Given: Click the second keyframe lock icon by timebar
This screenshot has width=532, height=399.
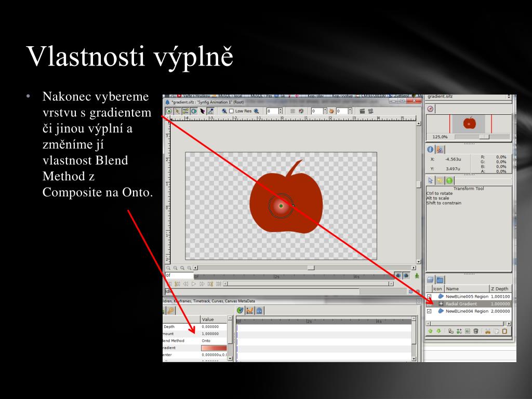Looking at the screenshot, I should coord(406,276).
